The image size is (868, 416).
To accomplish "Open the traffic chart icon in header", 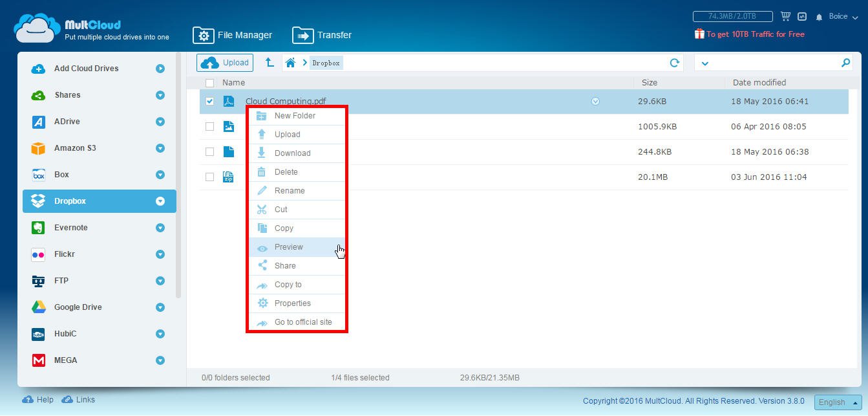I will (x=802, y=16).
